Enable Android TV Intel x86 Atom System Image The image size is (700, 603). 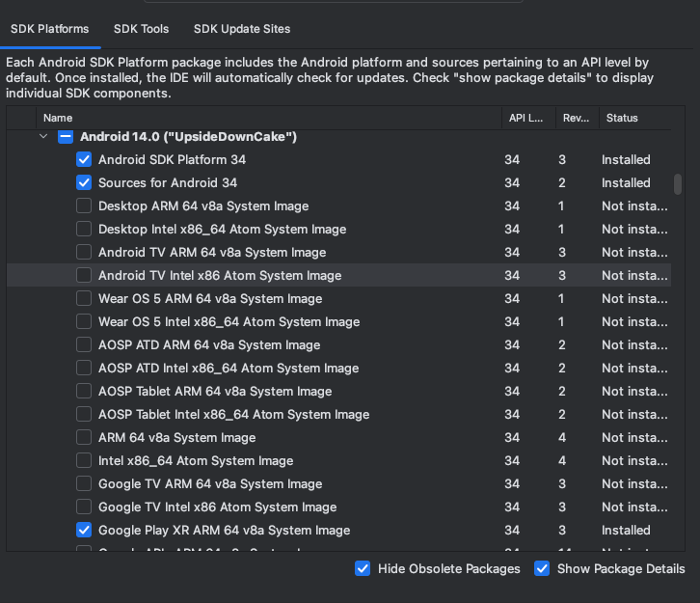tap(84, 276)
